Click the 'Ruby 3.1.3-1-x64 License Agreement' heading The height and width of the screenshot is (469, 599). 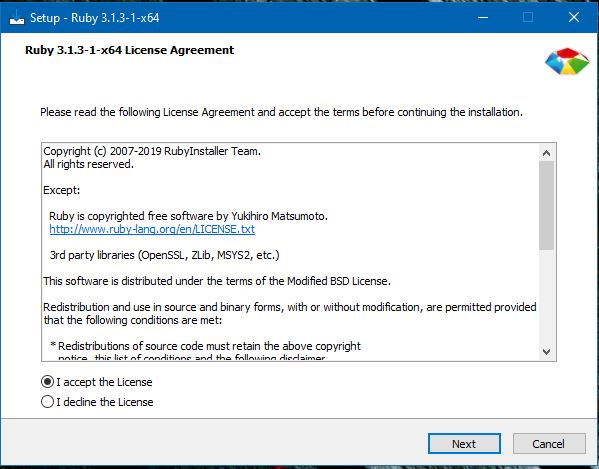click(x=130, y=50)
